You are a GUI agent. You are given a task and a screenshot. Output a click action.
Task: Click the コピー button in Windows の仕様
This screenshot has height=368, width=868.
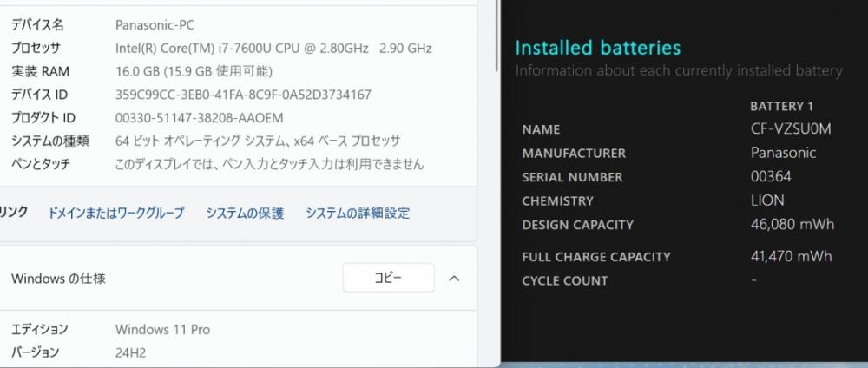[388, 278]
